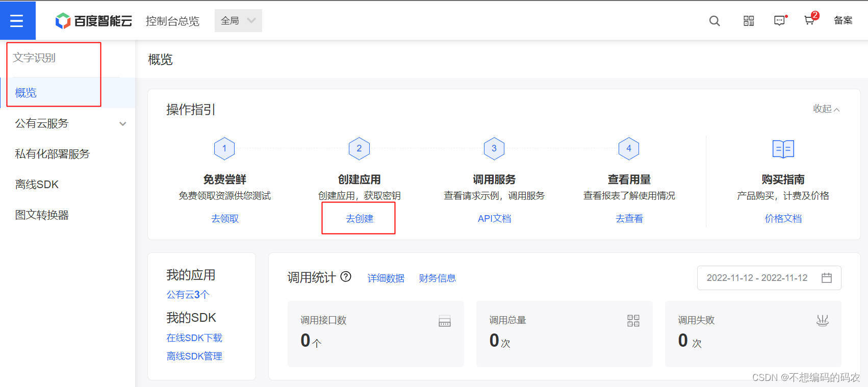Open the 财务信息 link

tap(438, 278)
